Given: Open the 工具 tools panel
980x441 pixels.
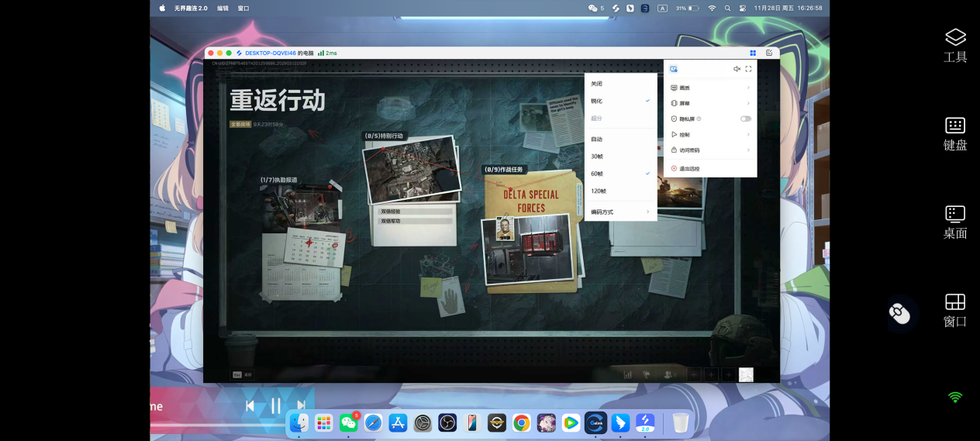Looking at the screenshot, I should (955, 46).
